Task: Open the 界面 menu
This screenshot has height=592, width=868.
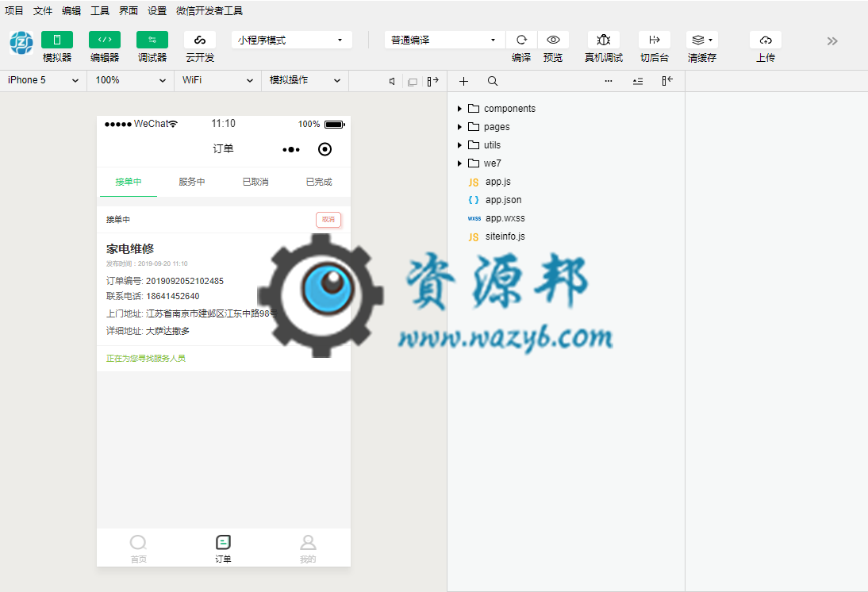Action: click(x=129, y=10)
